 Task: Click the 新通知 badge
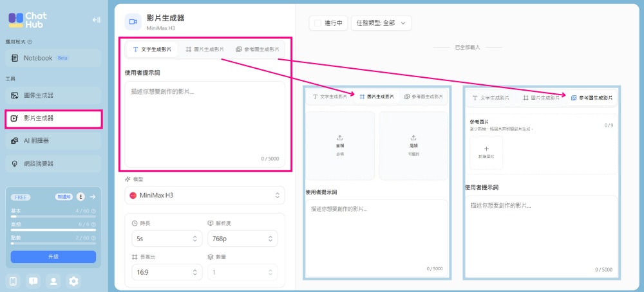(64, 197)
